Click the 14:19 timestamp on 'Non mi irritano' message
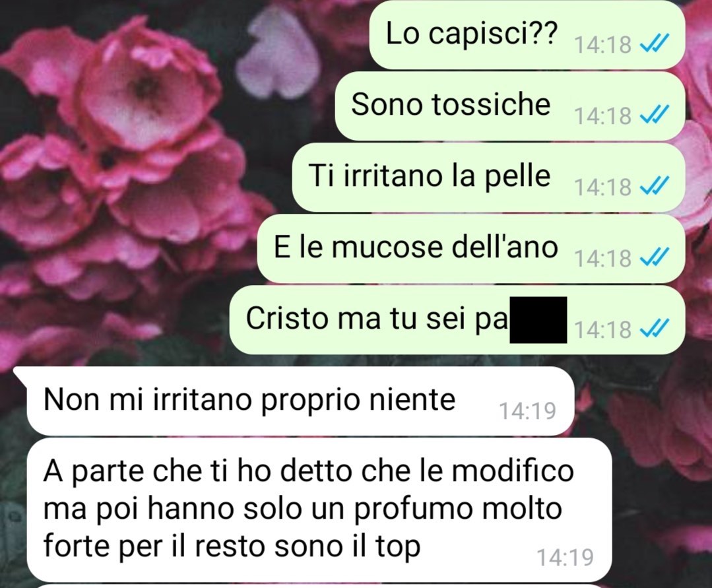 527,411
